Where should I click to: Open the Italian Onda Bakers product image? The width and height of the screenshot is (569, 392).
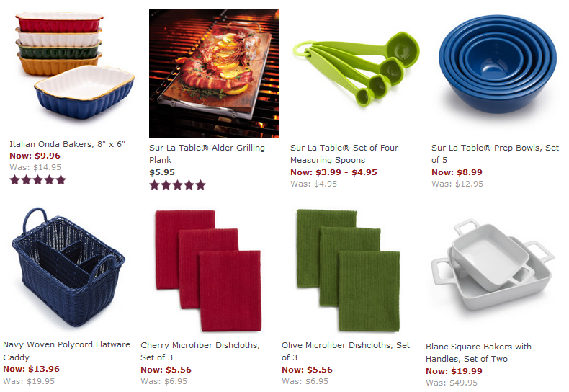coord(74,66)
